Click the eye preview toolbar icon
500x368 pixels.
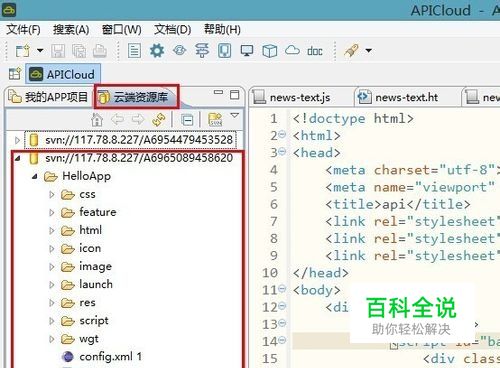pyautogui.click(x=180, y=50)
